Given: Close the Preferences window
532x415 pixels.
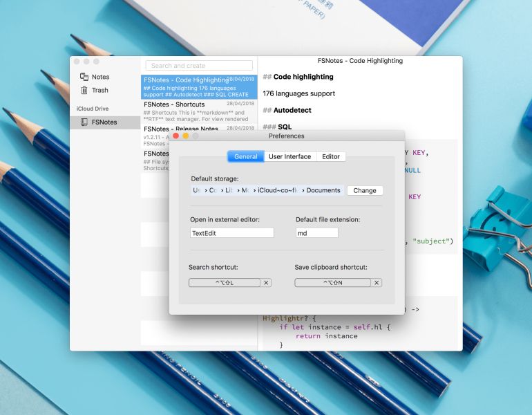Looking at the screenshot, I should (175, 136).
